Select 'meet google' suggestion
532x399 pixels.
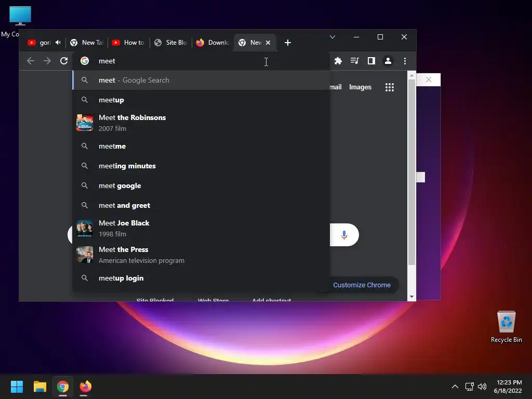tap(201, 185)
